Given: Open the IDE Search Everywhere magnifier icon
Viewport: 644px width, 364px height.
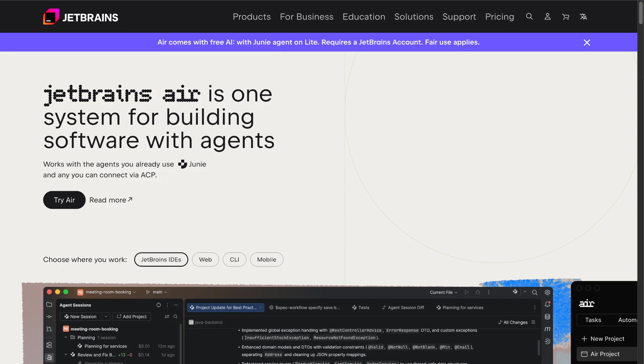Looking at the screenshot, I should (x=535, y=292).
